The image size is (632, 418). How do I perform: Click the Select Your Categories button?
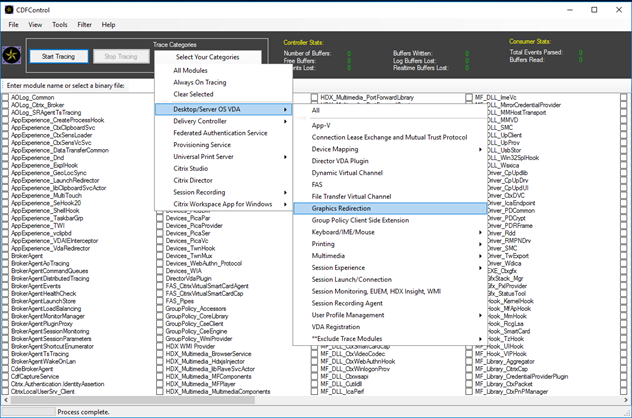click(208, 57)
